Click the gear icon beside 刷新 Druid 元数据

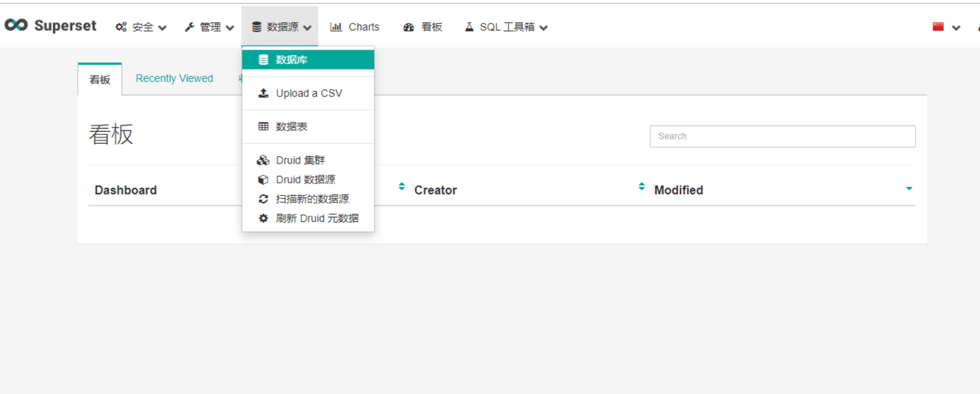tap(263, 219)
